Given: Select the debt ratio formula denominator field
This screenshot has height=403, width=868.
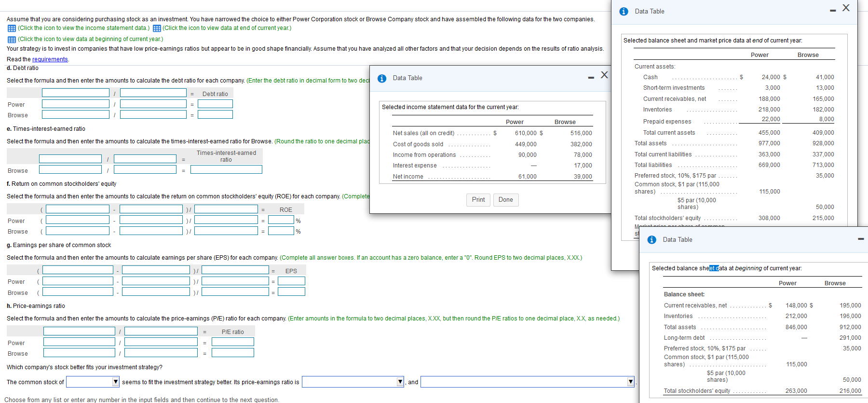Looking at the screenshot, I should 153,93.
